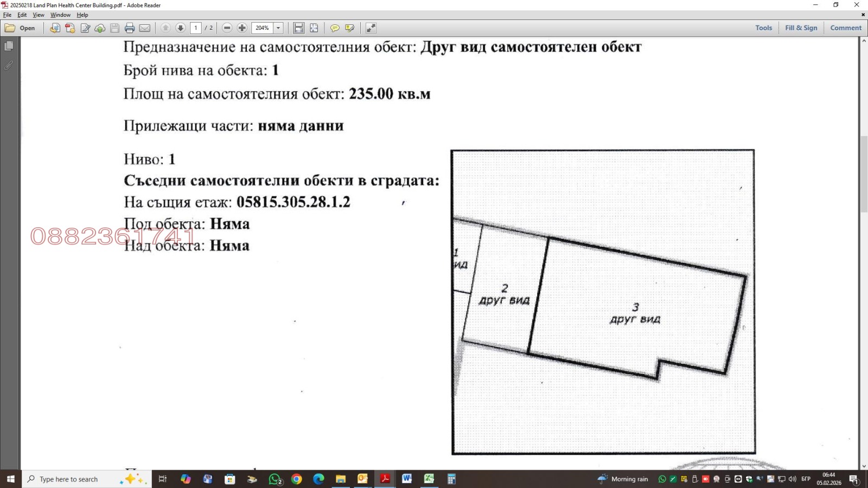Image resolution: width=868 pixels, height=488 pixels.
Task: Open the notification center icon
Action: pyautogui.click(x=854, y=479)
